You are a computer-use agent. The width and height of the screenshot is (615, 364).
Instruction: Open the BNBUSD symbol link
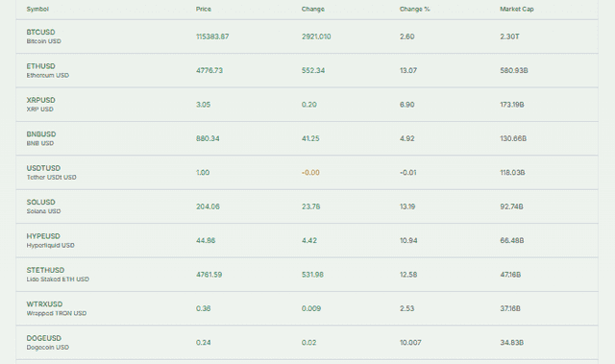[41, 134]
